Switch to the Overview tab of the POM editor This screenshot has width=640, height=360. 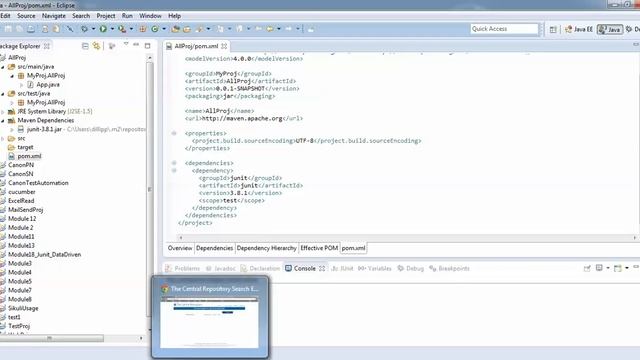(180, 248)
